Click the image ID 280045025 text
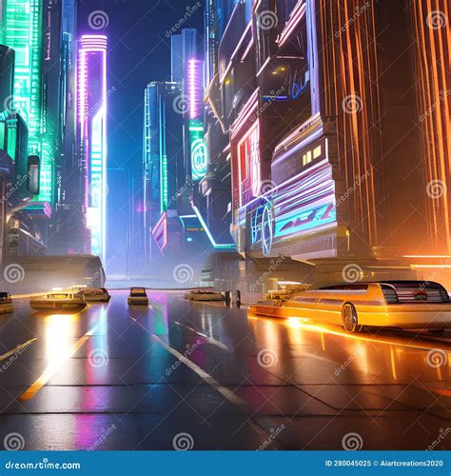The image size is (451, 476). [x=348, y=464]
